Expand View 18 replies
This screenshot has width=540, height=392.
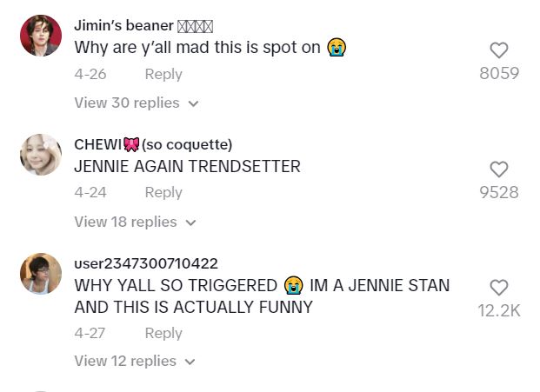coord(136,222)
